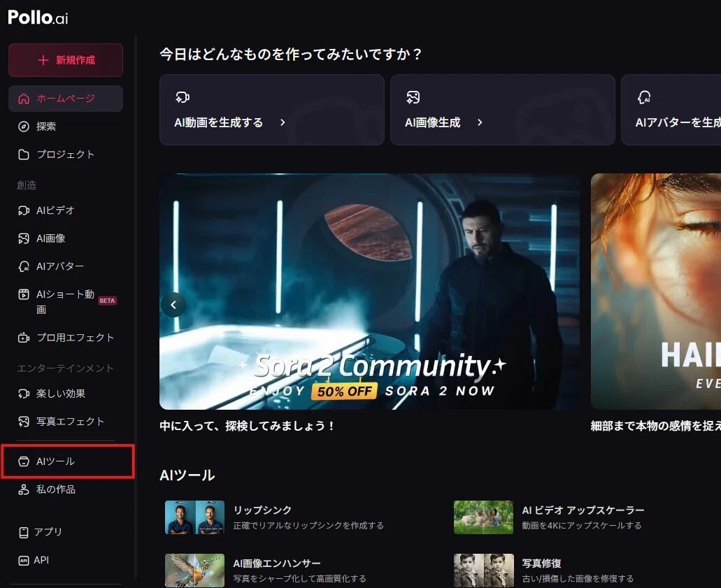Expand the AI動画を生成する chevron arrow

tap(283, 122)
